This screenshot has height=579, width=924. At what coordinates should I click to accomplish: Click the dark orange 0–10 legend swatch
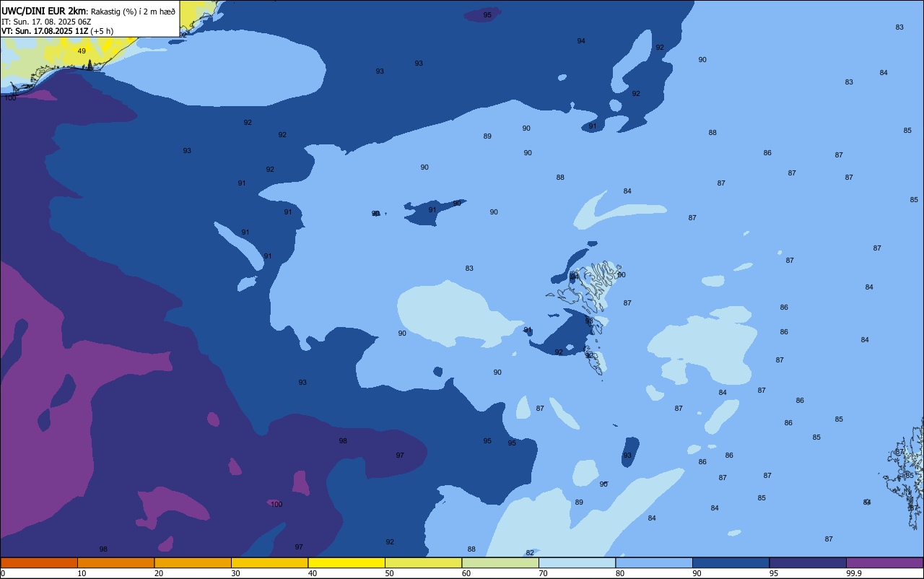pos(39,562)
